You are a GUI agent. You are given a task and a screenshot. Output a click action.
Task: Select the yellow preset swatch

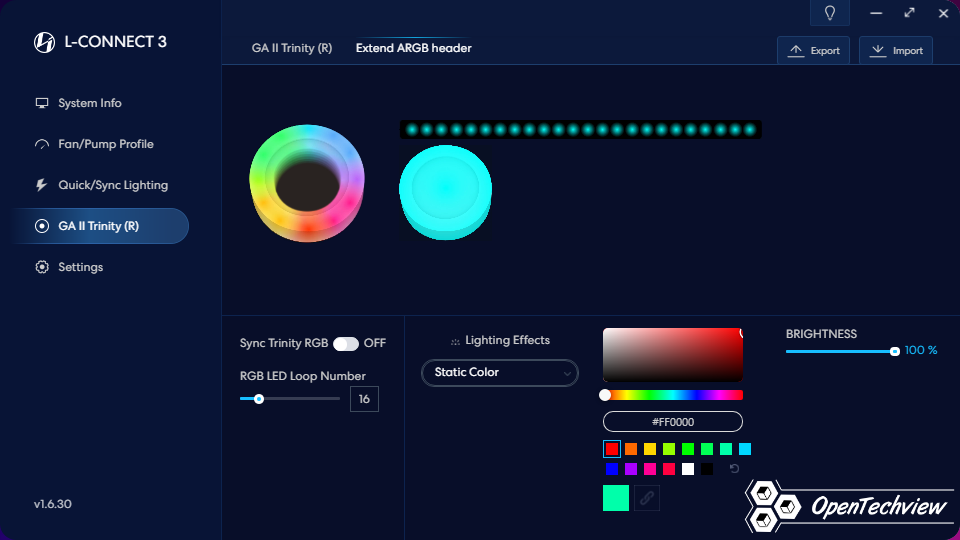(x=650, y=449)
